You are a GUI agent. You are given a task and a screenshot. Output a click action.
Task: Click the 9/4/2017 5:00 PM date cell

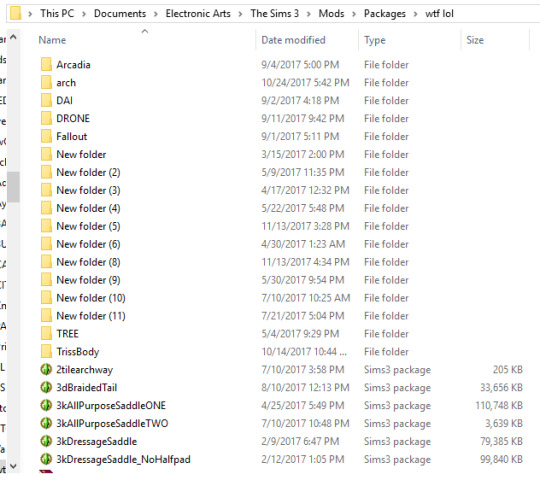300,64
